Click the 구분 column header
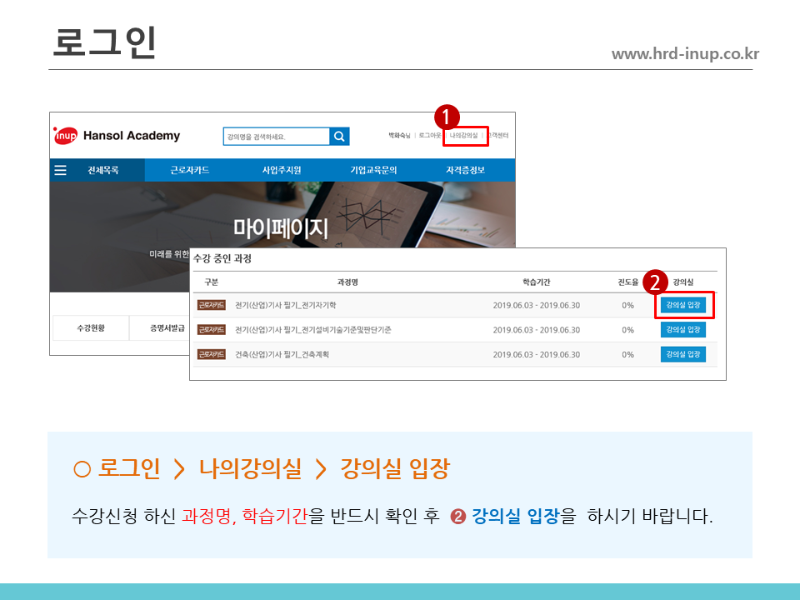 (x=211, y=282)
